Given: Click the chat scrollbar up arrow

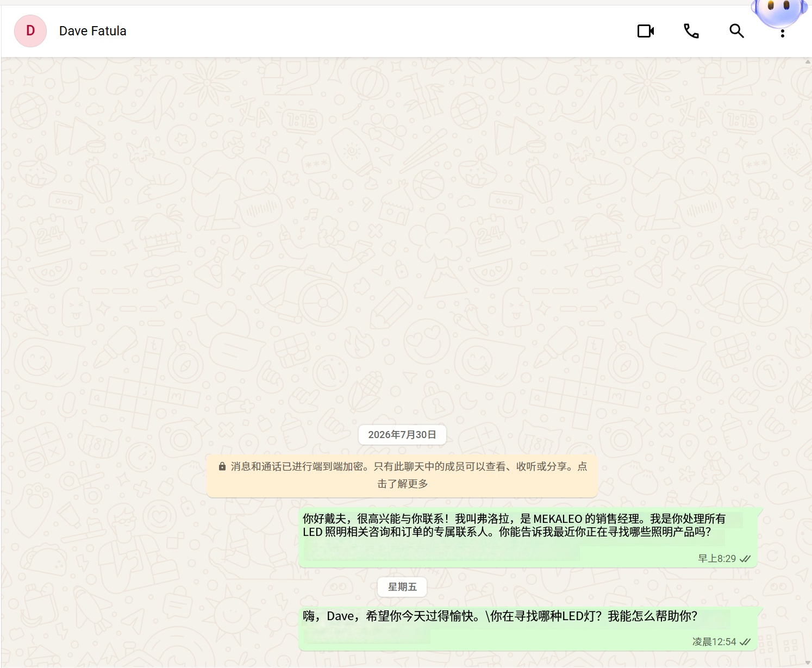Looking at the screenshot, I should (808, 61).
